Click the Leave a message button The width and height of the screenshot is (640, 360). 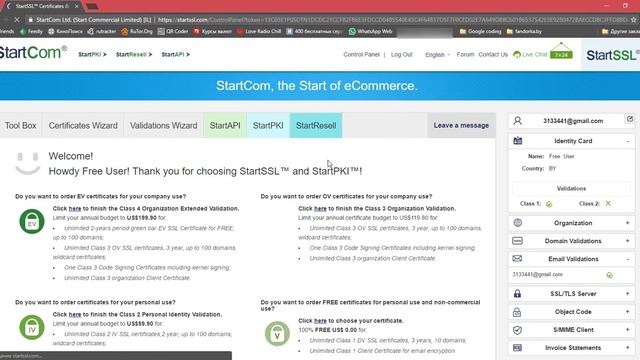461,126
